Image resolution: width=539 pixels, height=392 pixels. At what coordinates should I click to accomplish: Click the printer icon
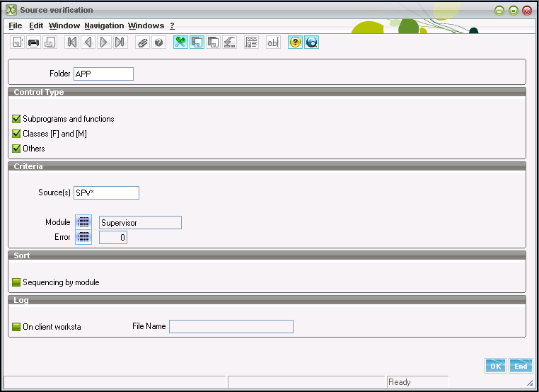[x=33, y=42]
